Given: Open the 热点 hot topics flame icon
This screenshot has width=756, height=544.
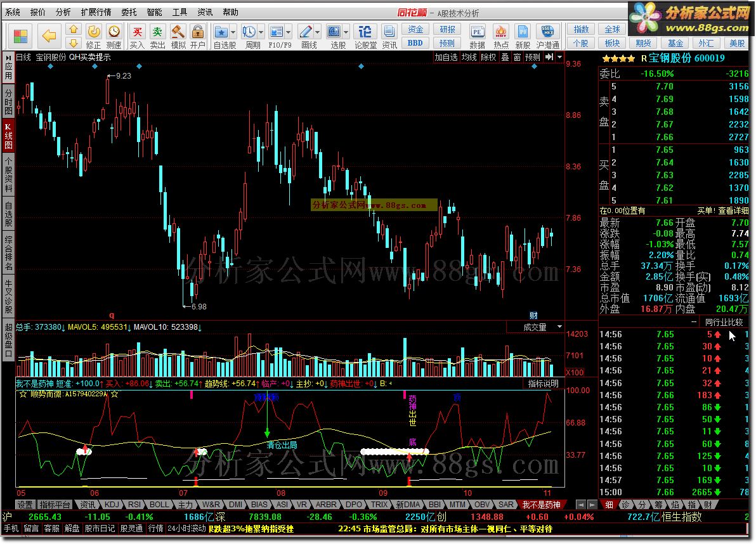Looking at the screenshot, I should [x=501, y=37].
